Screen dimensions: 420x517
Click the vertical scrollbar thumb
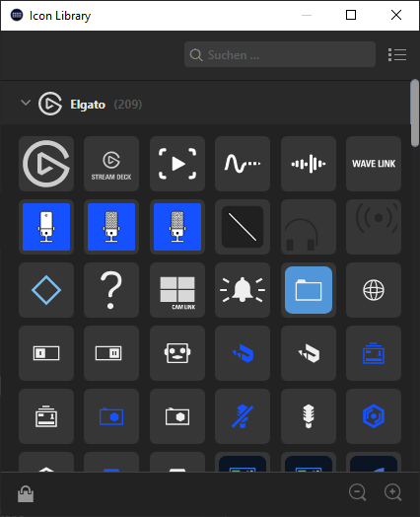tap(414, 112)
